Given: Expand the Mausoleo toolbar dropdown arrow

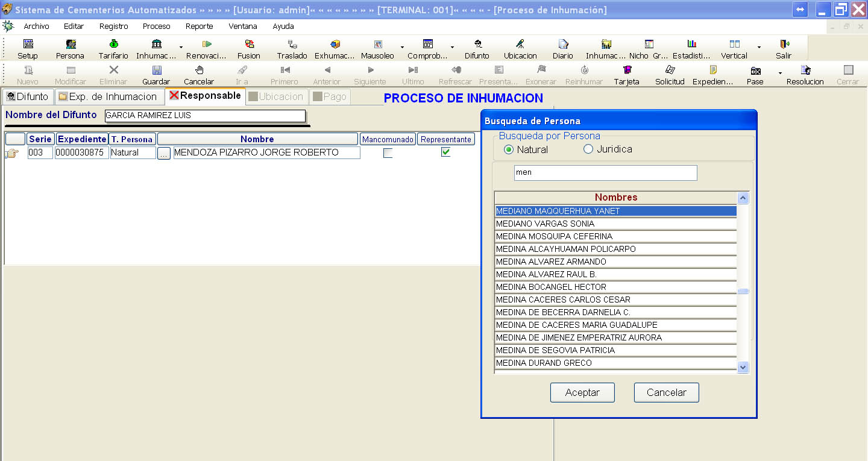Looking at the screenshot, I should (402, 48).
